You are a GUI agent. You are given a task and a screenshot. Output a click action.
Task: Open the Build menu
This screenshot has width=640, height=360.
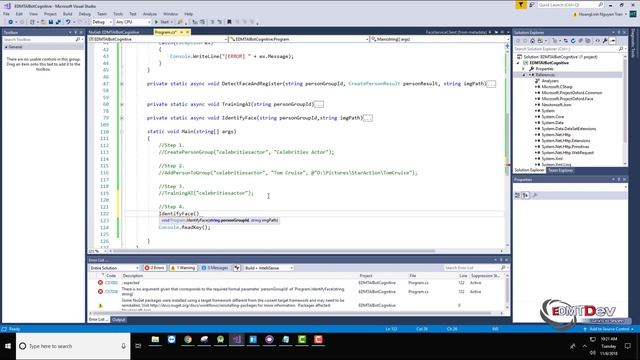[x=67, y=14]
